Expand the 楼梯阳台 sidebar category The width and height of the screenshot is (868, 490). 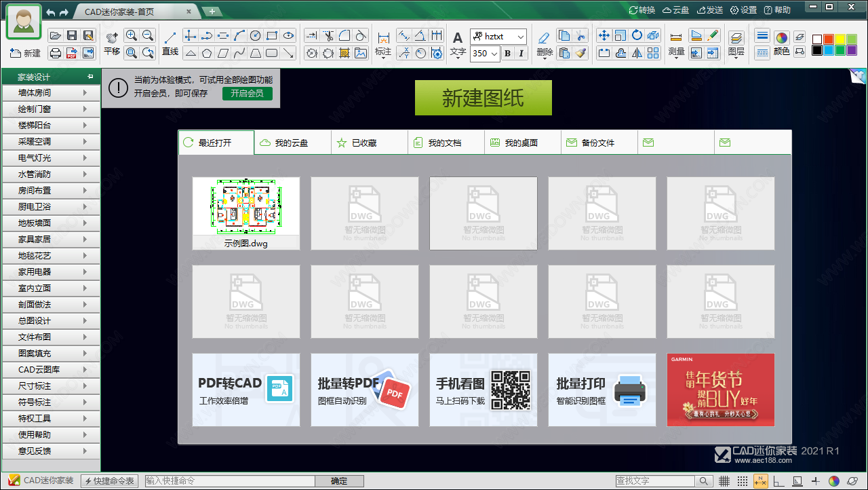51,125
